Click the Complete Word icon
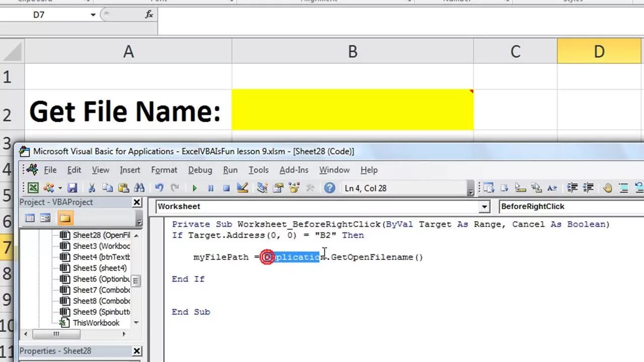Viewport: 644px width, 362px height. click(x=552, y=188)
